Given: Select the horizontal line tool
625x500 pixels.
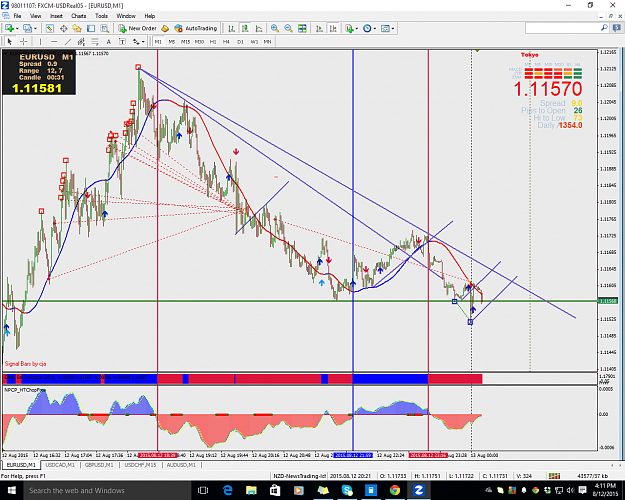Looking at the screenshot, I should pos(54,41).
